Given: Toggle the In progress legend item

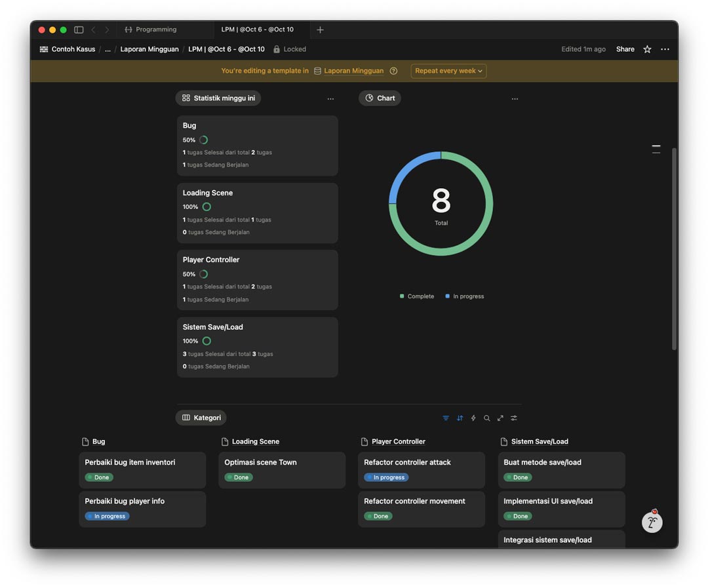Looking at the screenshot, I should click(x=464, y=296).
